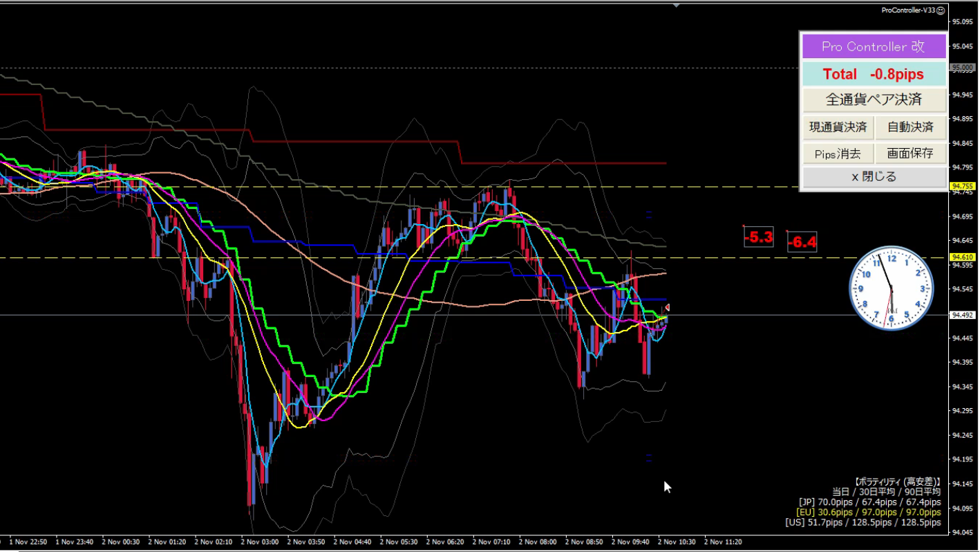The width and height of the screenshot is (980, 552).
Task: Click the chart shift triangle at top edge
Action: [677, 5]
